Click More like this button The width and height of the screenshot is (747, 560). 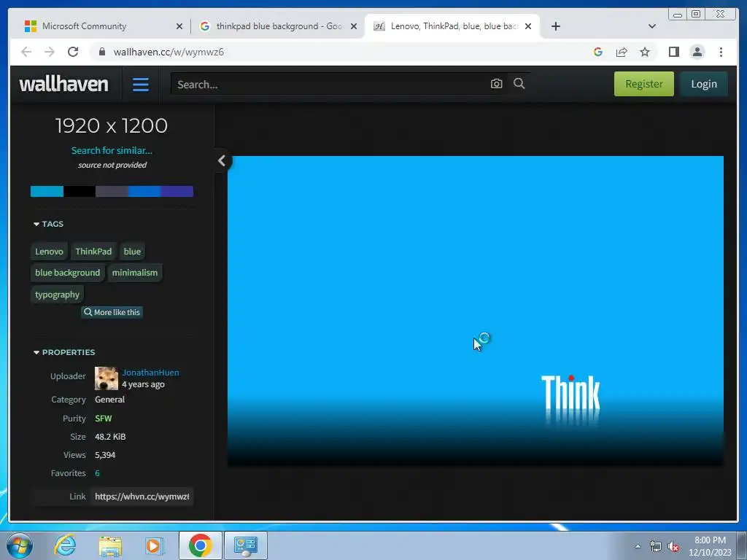(112, 312)
